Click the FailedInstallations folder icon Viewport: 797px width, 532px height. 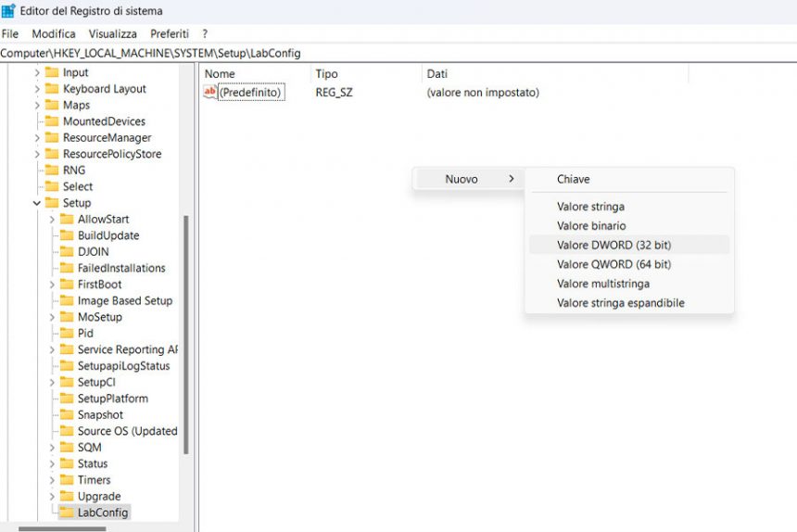67,268
